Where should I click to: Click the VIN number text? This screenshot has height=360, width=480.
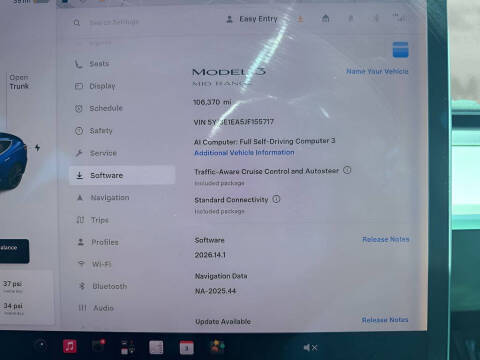234,122
